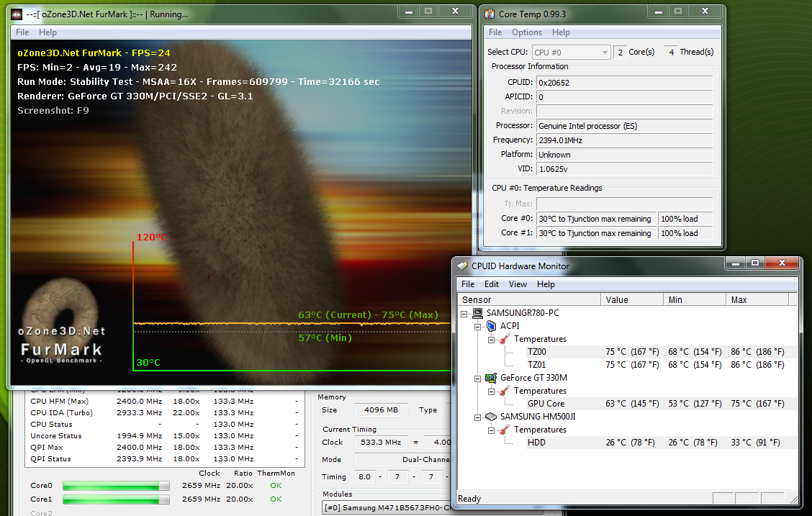Click the SAMSUNGR780-PC computer icon
This screenshot has width=812, height=516.
pos(478,313)
